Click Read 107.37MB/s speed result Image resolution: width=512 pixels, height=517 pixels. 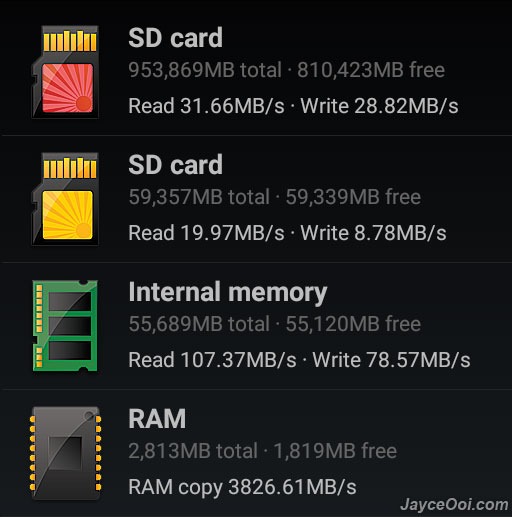[212, 360]
